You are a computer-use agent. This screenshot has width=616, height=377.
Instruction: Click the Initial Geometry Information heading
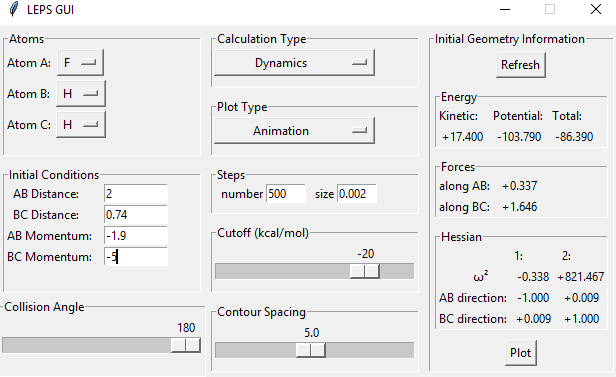point(510,39)
